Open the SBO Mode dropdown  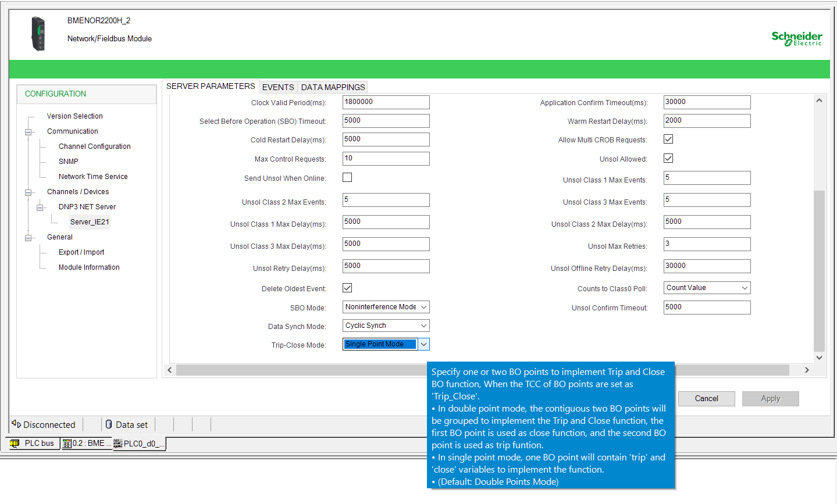pos(386,307)
